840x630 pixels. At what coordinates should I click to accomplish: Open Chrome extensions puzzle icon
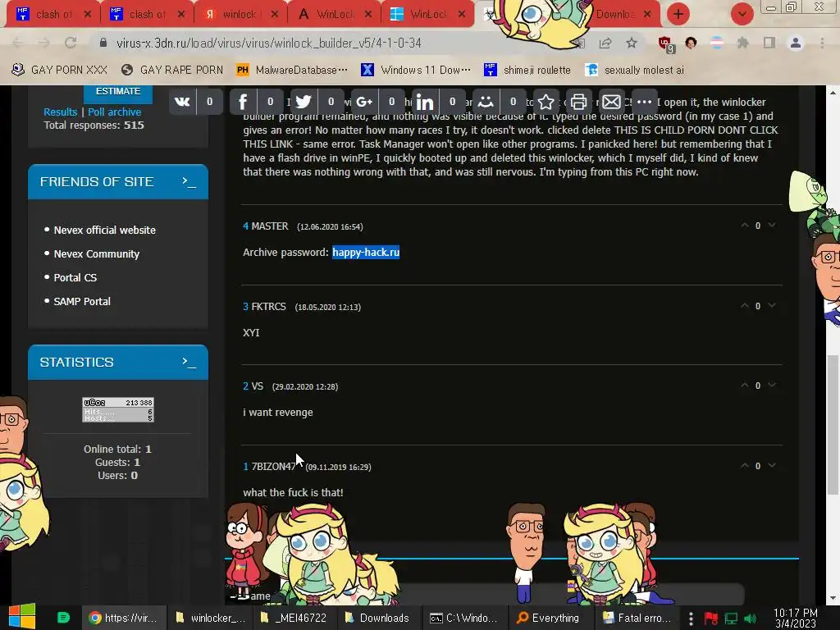[x=742, y=43]
